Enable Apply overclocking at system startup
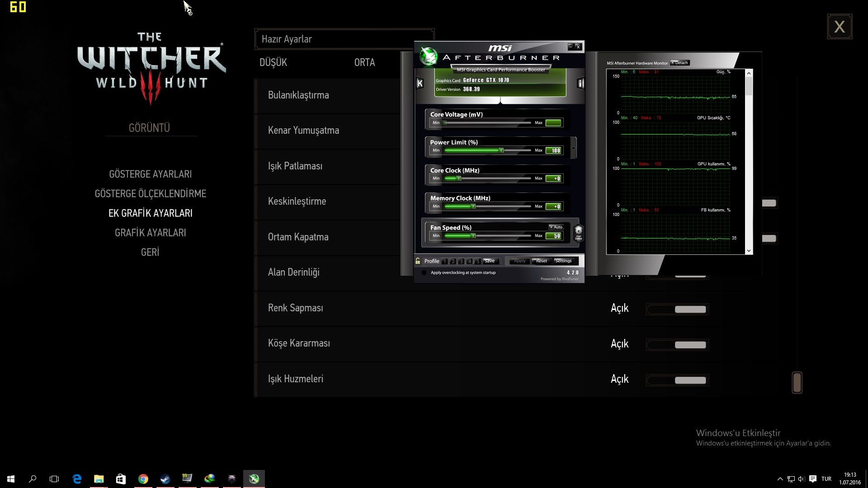Image resolution: width=868 pixels, height=488 pixels. tap(424, 272)
